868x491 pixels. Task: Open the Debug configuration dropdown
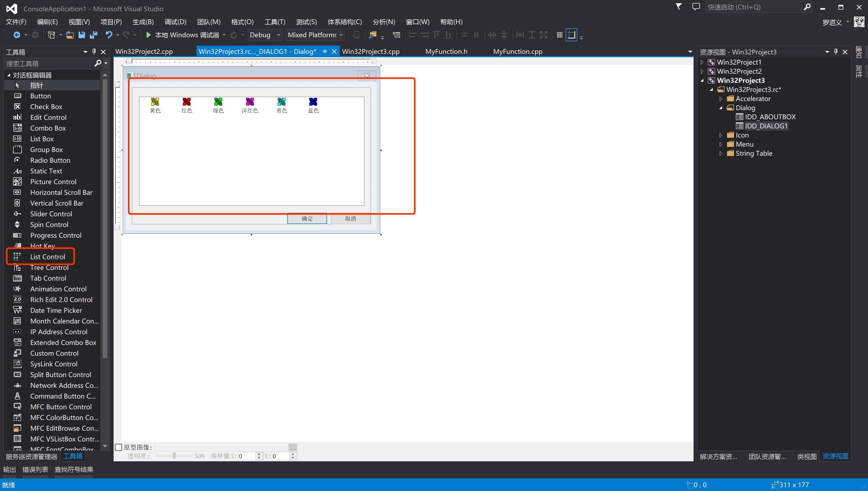pos(279,35)
